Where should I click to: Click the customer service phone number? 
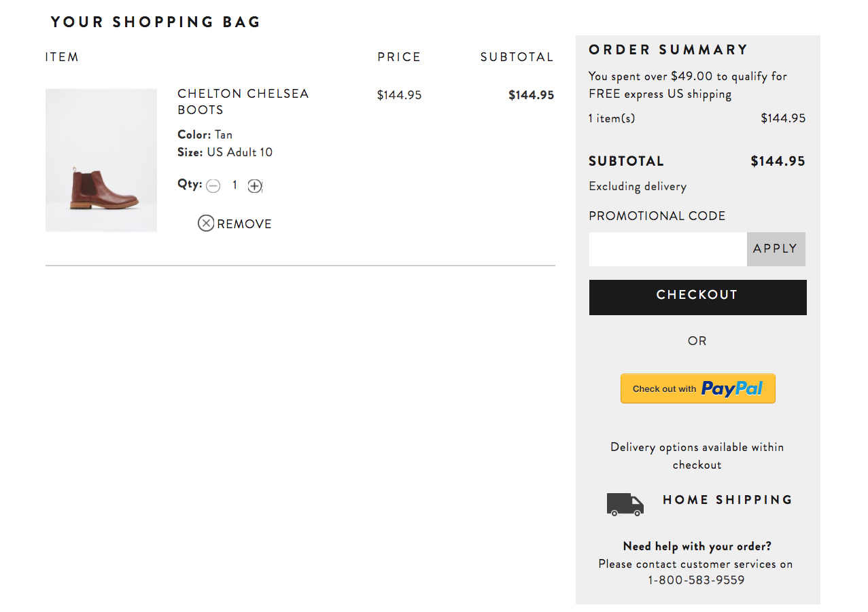696,580
